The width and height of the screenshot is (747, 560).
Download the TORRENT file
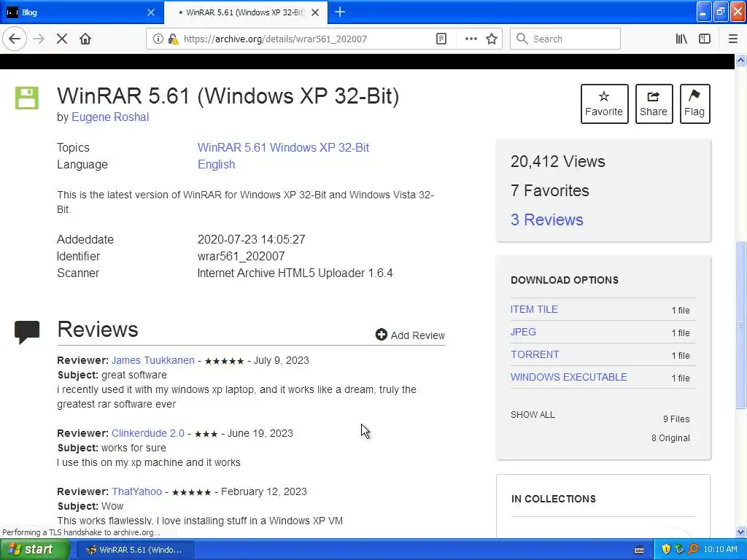click(535, 355)
